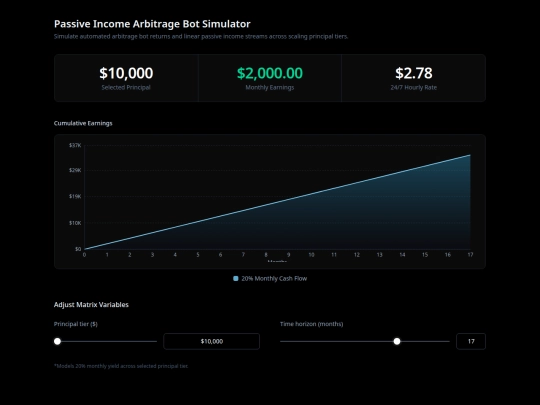The height and width of the screenshot is (405, 540).
Task: Click the 20% Monthly Cash Flow legend label
Action: tap(274, 279)
